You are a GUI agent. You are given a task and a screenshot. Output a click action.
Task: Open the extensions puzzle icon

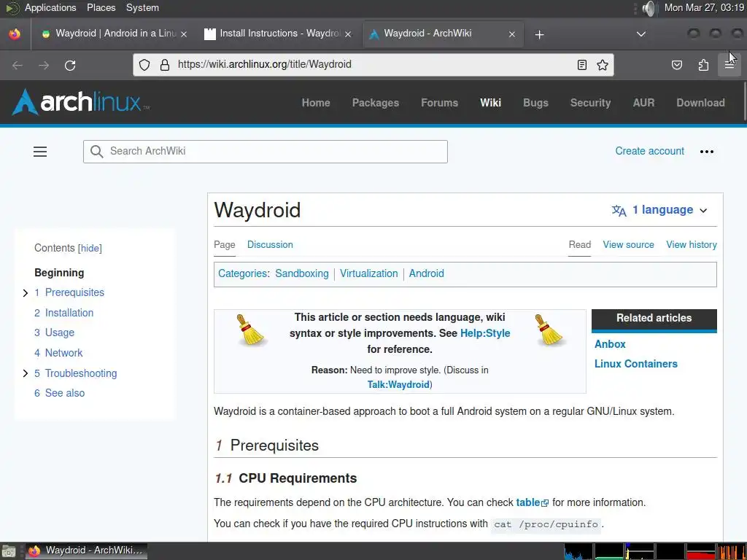click(x=703, y=65)
